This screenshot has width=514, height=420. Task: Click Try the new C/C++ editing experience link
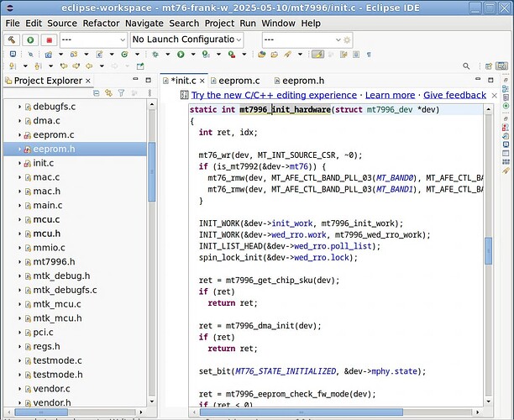coord(274,96)
